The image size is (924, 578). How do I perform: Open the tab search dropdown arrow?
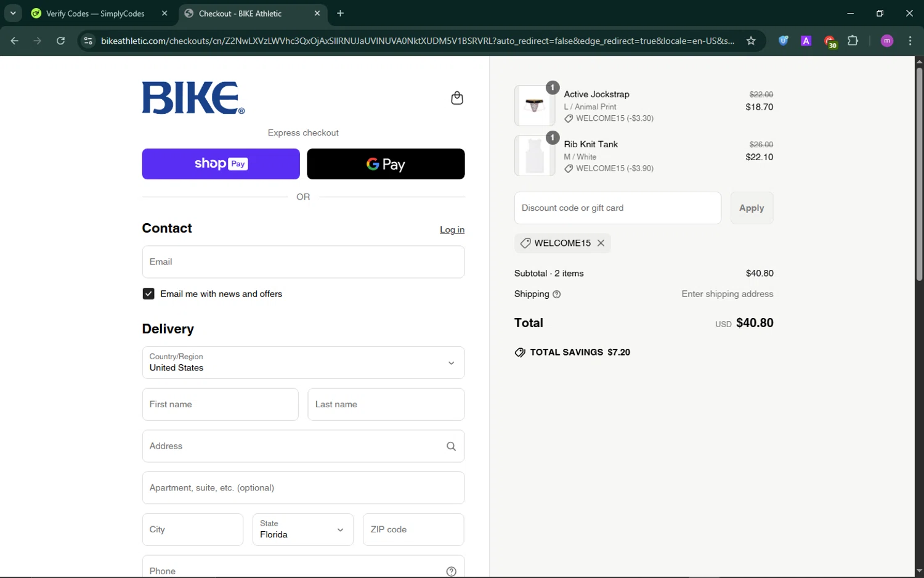(13, 13)
